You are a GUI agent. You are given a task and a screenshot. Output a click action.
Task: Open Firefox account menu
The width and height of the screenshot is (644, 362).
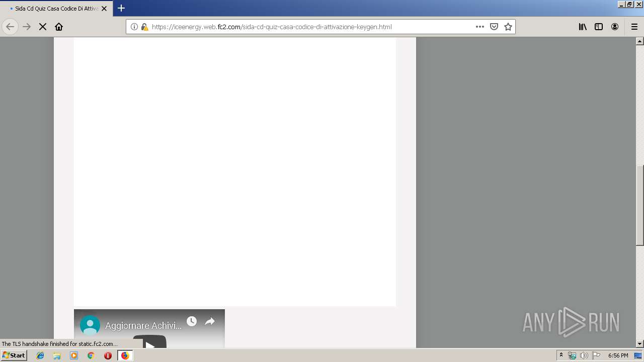[x=615, y=27]
